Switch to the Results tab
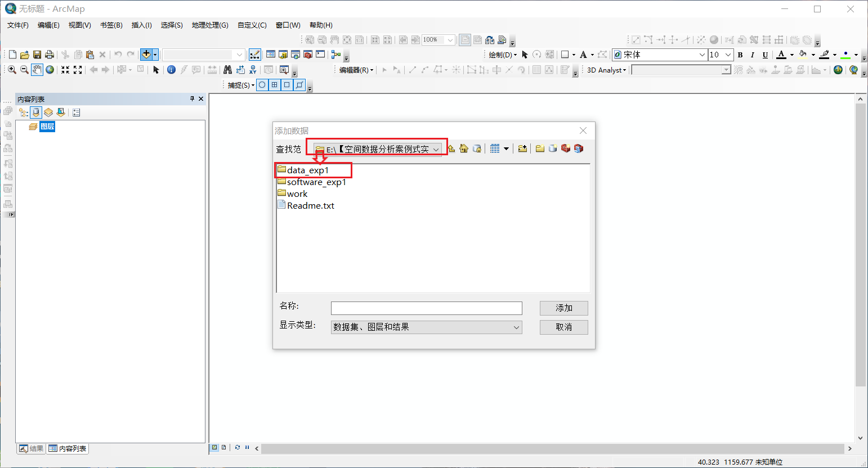The height and width of the screenshot is (468, 868). click(31, 449)
